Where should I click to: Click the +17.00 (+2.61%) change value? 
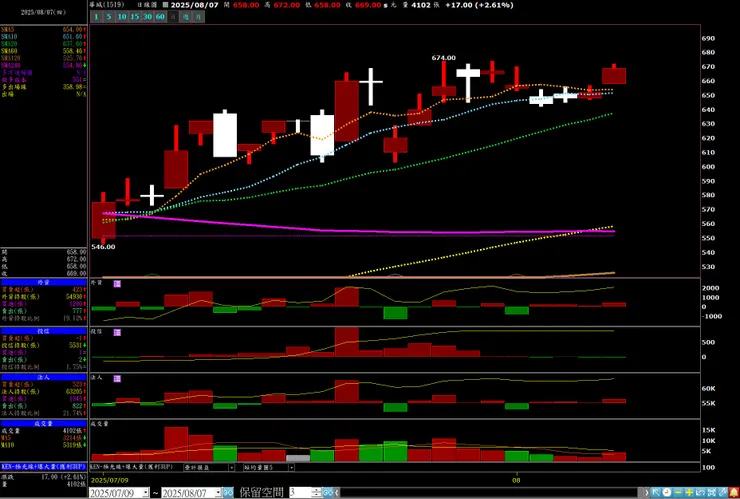[479, 5]
